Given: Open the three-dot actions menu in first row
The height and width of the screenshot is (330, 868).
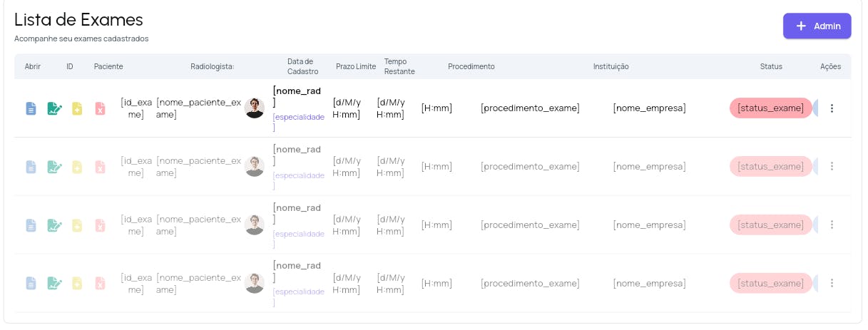Looking at the screenshot, I should tap(832, 108).
